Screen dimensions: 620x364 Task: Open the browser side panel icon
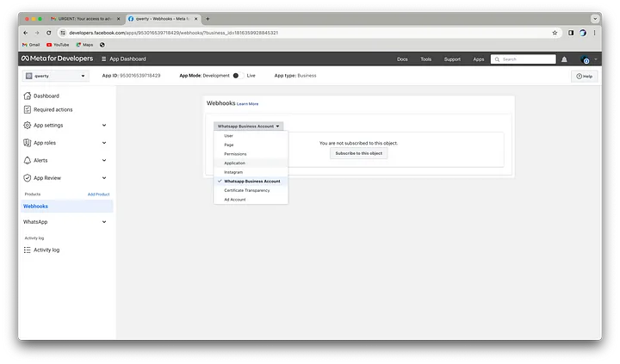coord(571,33)
